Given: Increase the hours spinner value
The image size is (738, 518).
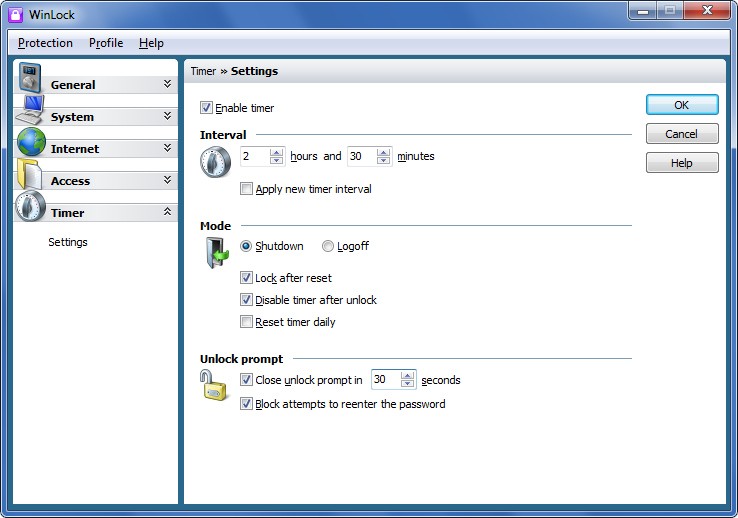Looking at the screenshot, I should pos(277,152).
